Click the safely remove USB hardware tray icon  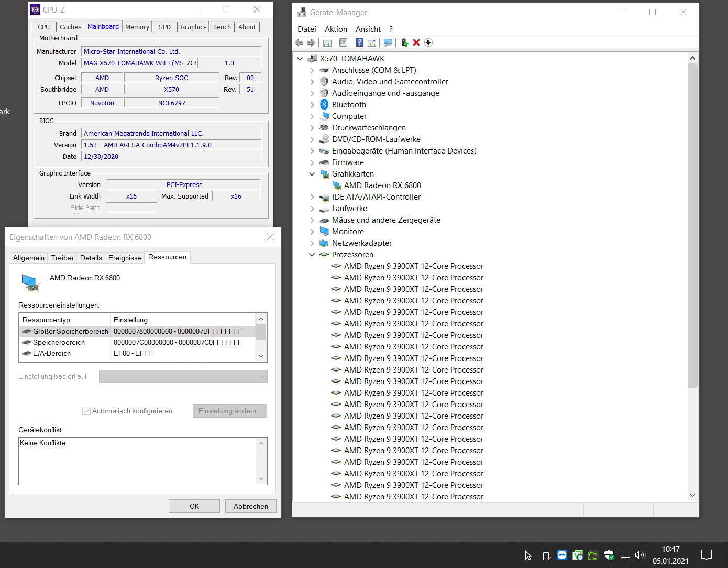pos(546,555)
